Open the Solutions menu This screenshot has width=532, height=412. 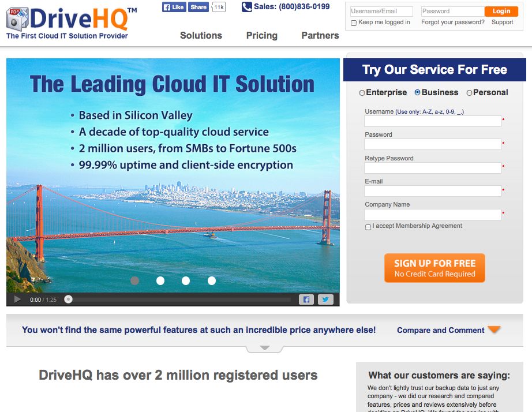coord(201,35)
